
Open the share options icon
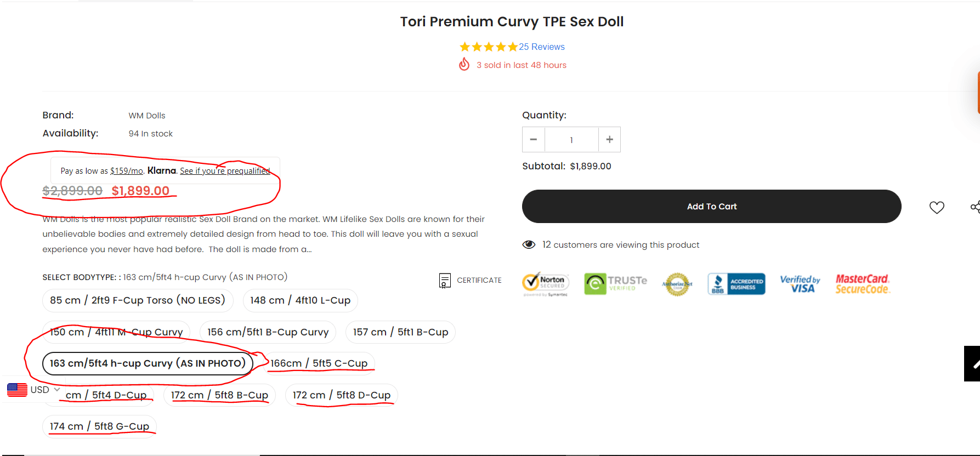pyautogui.click(x=976, y=207)
